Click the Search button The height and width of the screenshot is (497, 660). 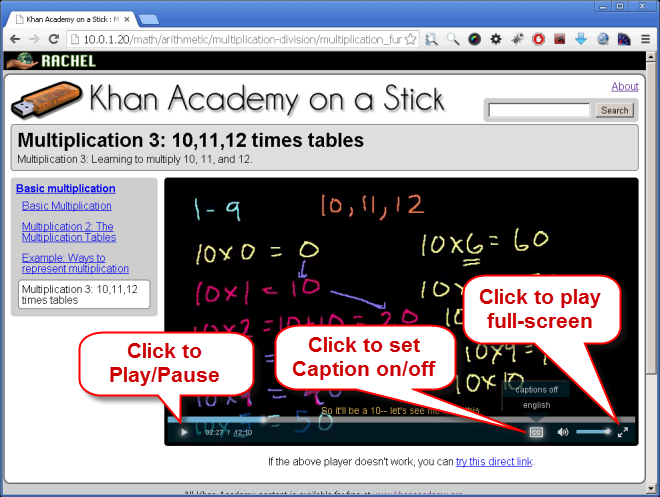tap(615, 110)
